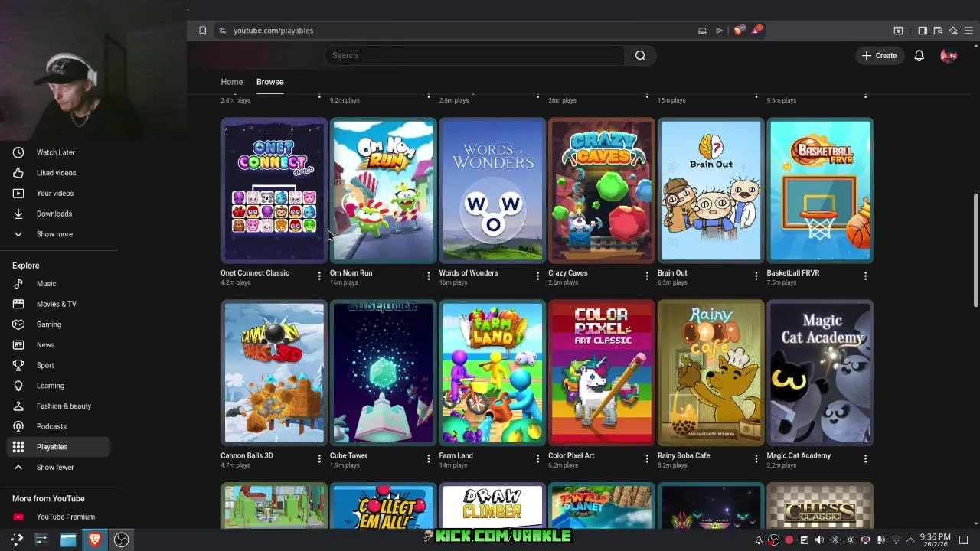Click the Create button
Screen dimensions: 980x551
point(879,55)
